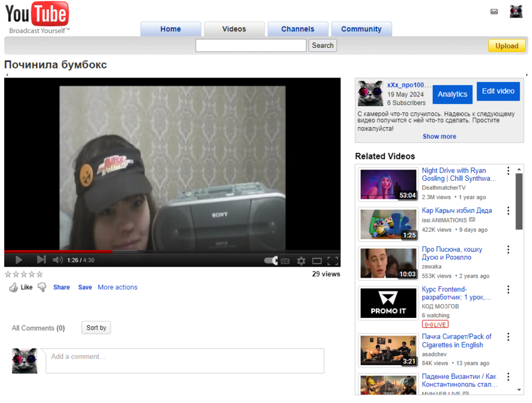
Task: Enter fullscreen mode
Action: pos(332,261)
